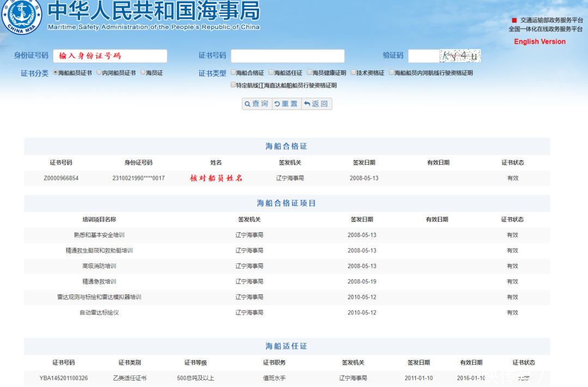Screen dimensions: 588x387
Task: Choose the 海员证 certificate category
Action: pyautogui.click(x=142, y=72)
